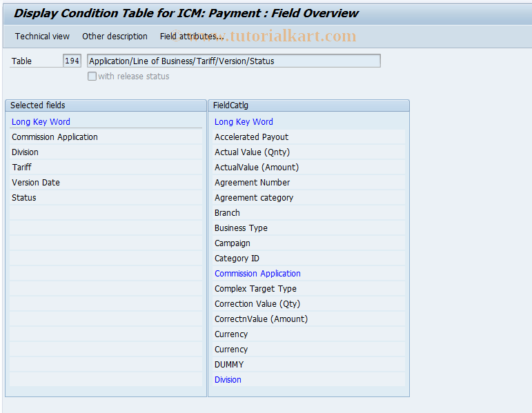
Task: Select 'Long Key Word' header in FieldCatlg
Action: (x=244, y=122)
